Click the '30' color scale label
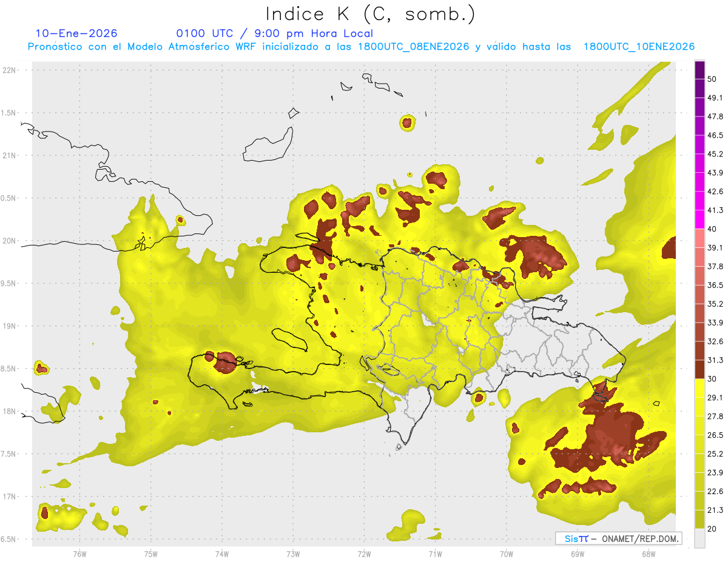The height and width of the screenshot is (562, 728). click(x=712, y=379)
